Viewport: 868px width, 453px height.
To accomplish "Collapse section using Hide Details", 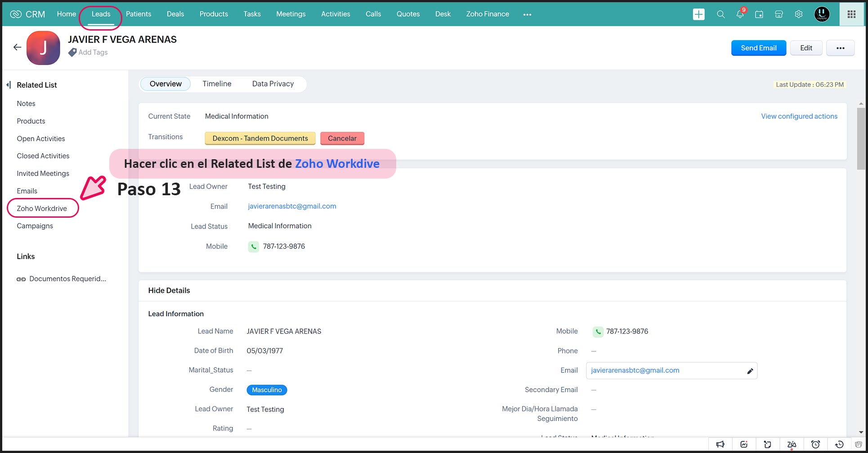I will [x=169, y=291].
